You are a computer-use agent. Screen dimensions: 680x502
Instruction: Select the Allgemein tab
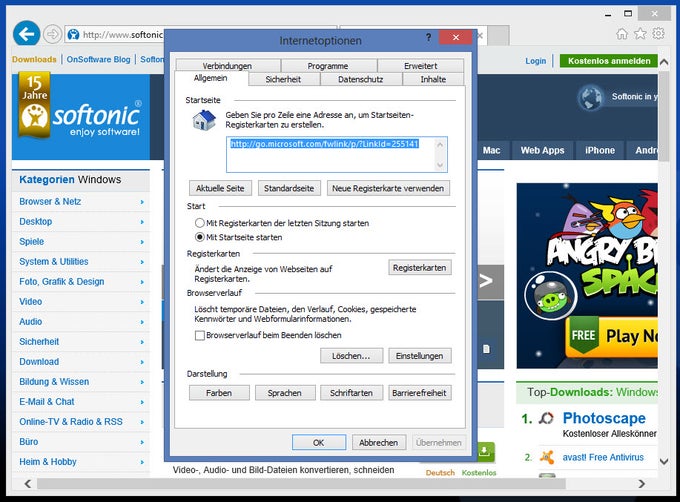pyautogui.click(x=211, y=78)
